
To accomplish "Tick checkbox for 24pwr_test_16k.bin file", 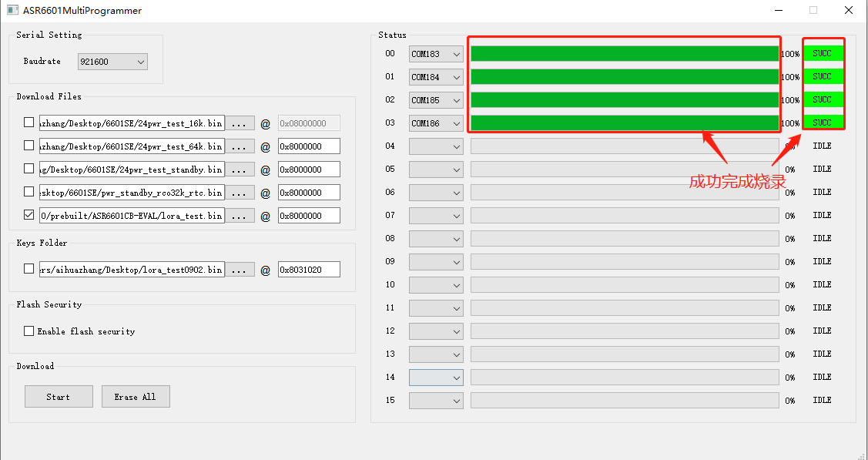I will (x=28, y=123).
